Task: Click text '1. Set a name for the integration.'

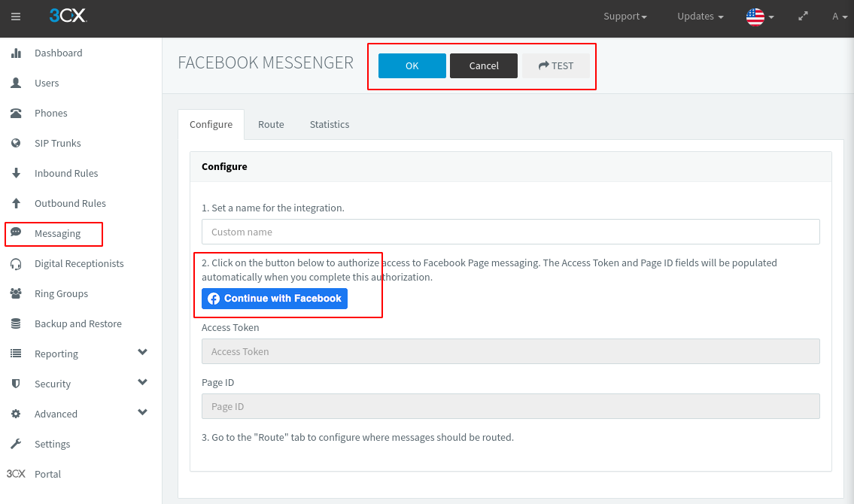Action: (273, 208)
